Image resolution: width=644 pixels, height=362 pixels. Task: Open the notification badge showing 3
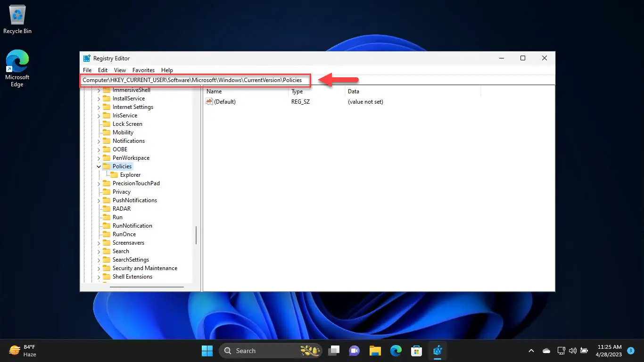tap(631, 351)
